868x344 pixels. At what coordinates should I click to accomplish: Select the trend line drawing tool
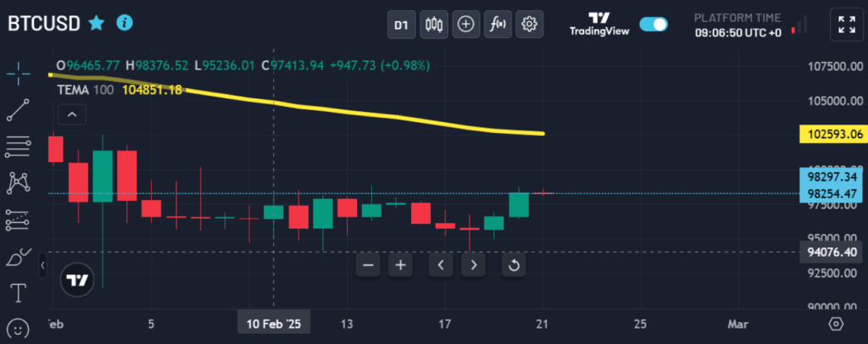[19, 110]
